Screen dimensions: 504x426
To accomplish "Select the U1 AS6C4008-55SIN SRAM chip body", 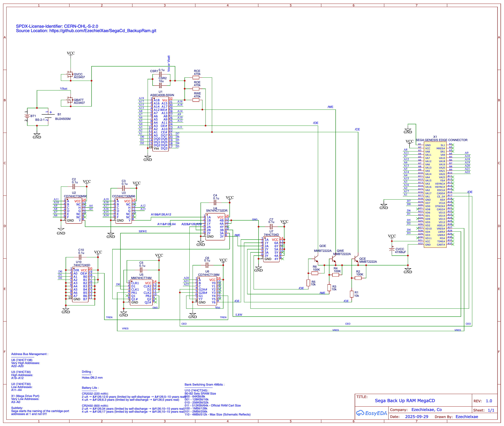I will coord(160,124).
